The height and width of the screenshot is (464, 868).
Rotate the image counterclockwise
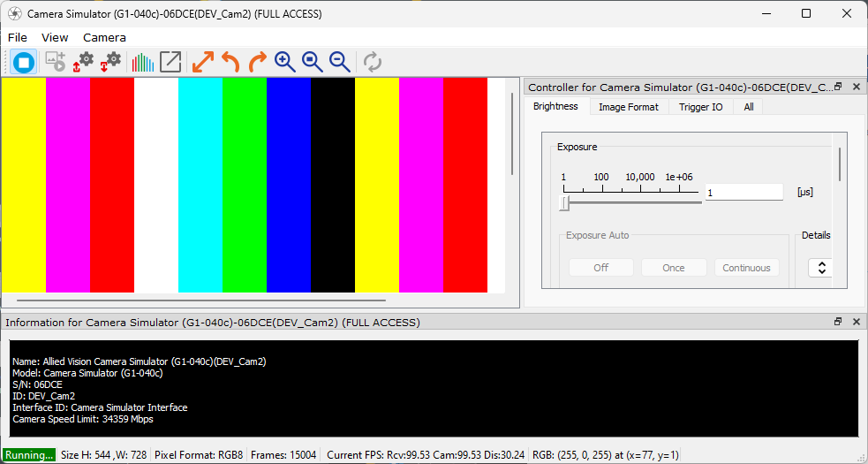tap(230, 62)
